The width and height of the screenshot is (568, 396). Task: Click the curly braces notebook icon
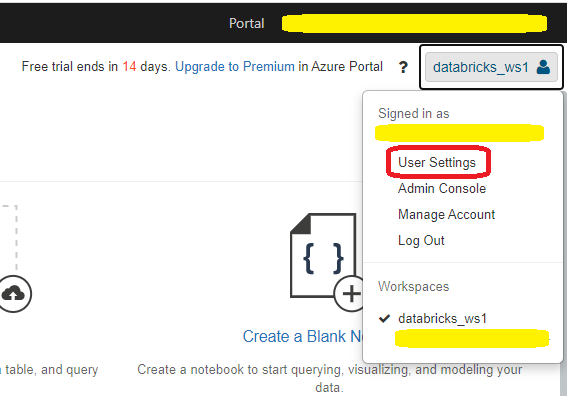tap(323, 256)
